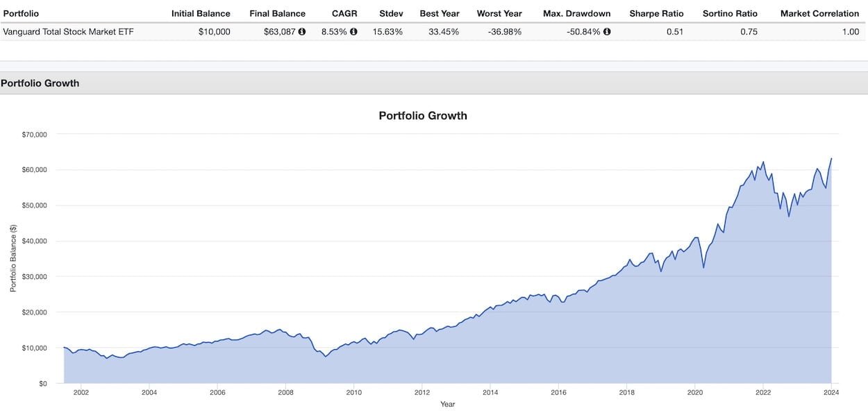868x413 pixels.
Task: Click info icon next to -50.84% drawdown
Action: pos(607,32)
